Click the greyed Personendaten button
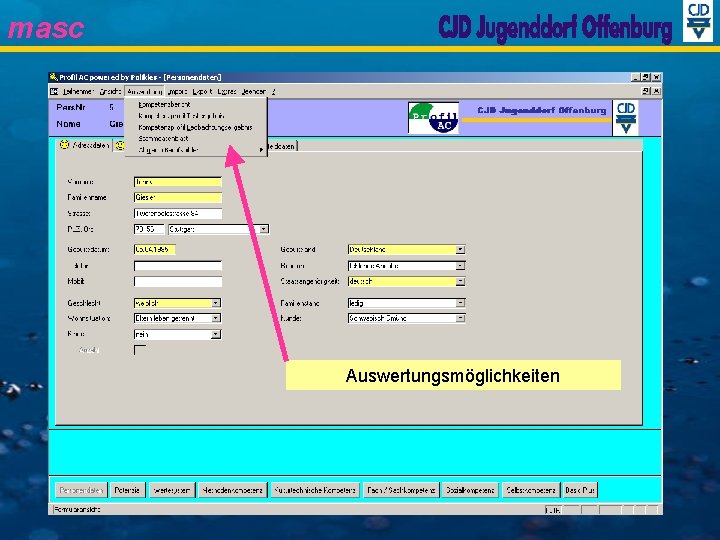This screenshot has width=720, height=540. click(81, 490)
